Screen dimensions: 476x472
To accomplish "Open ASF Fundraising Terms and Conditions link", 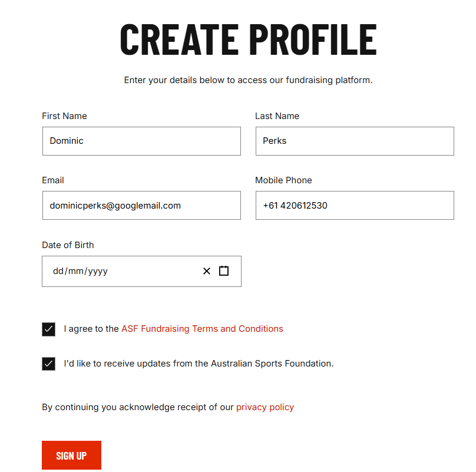I will (202, 329).
